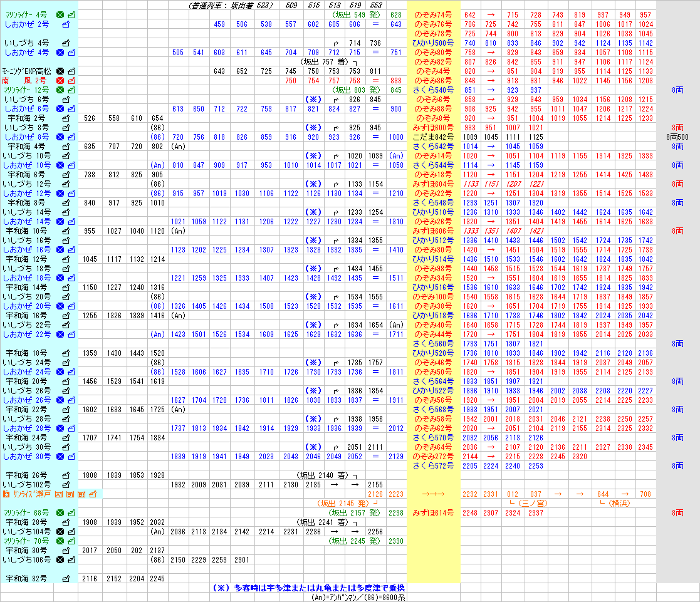Click the orange seat icon in サンライズ瀬戸 row

coord(93,494)
